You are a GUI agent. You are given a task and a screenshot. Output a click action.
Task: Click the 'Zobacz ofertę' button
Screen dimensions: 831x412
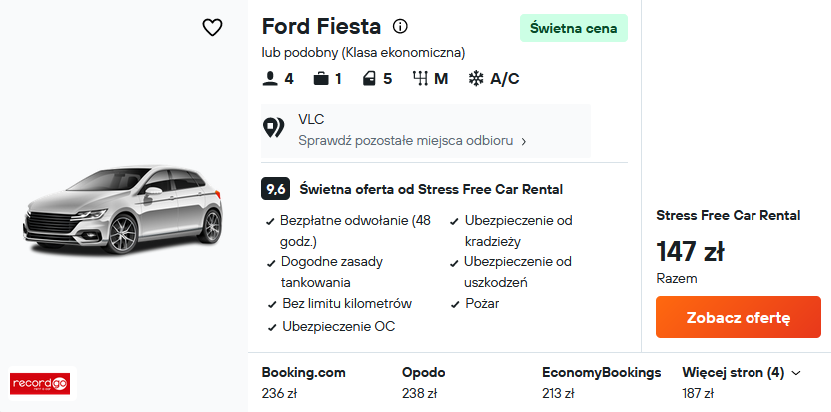point(738,318)
